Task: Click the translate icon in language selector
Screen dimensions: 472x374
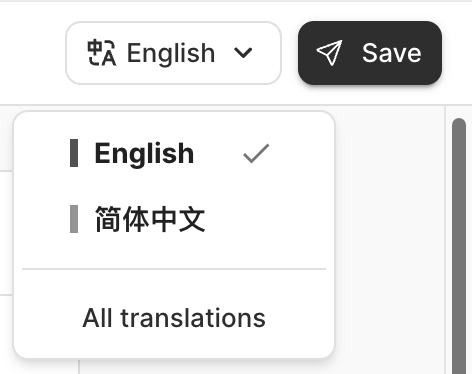Action: [x=101, y=53]
